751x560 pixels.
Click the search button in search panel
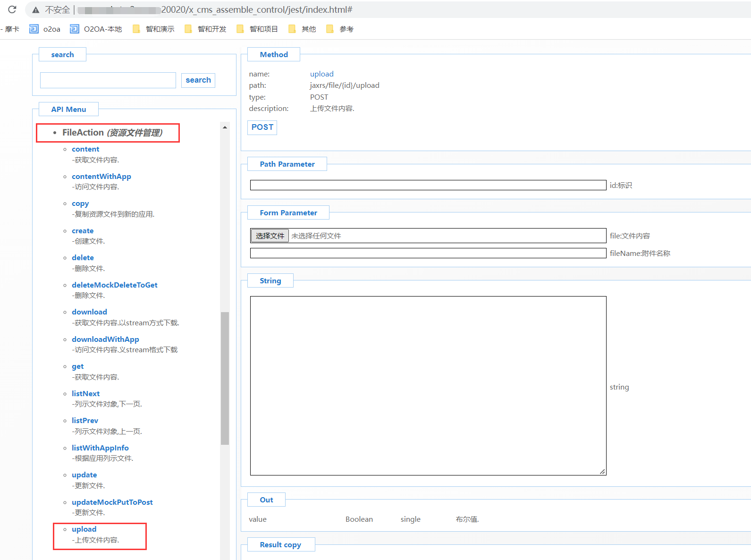[x=198, y=80]
